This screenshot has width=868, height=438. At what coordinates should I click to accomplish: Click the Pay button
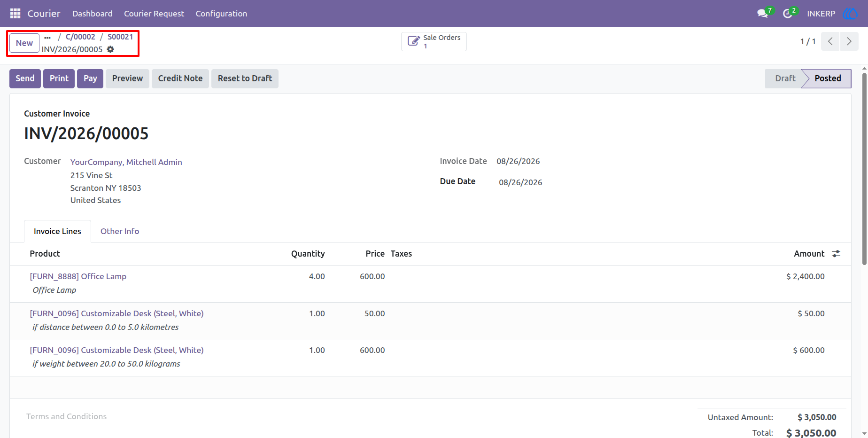[x=90, y=78]
